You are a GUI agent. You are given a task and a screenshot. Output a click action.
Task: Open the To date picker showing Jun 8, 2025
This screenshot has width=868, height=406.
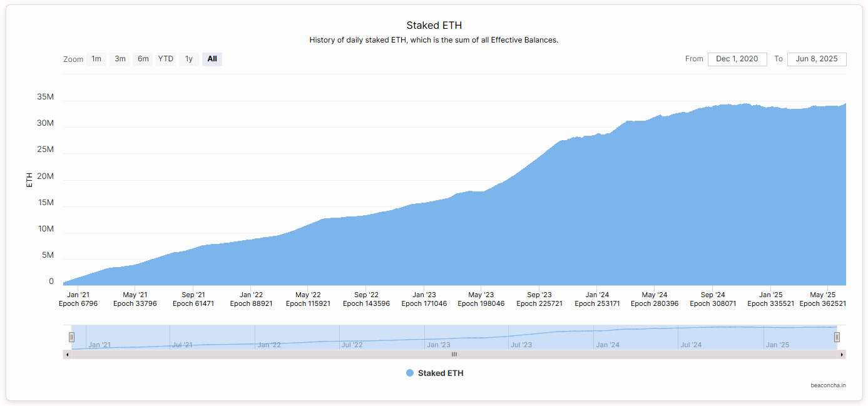click(x=817, y=59)
